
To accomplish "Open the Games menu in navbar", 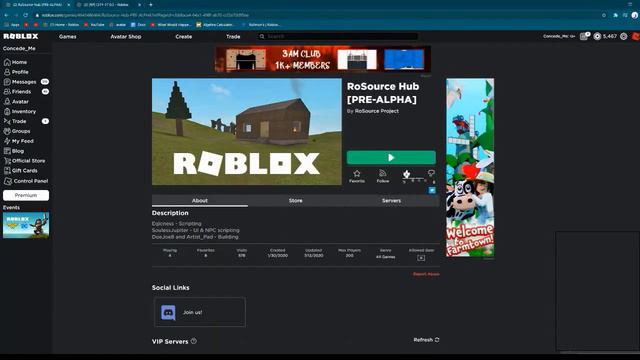I will 68,36.
